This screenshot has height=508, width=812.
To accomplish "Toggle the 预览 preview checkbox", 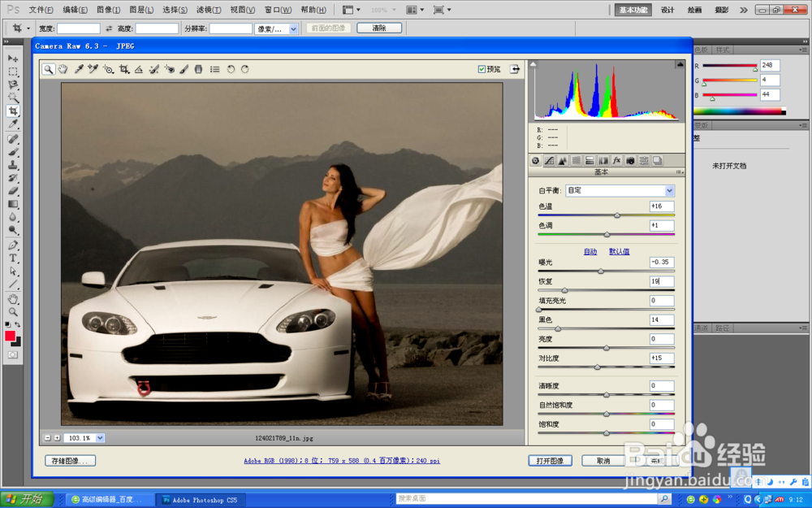I will click(x=482, y=69).
